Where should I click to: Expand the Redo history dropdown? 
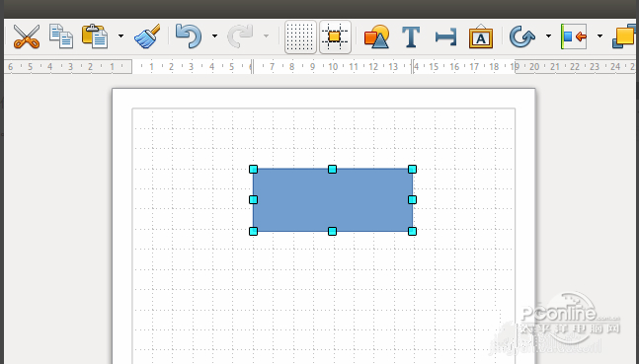click(266, 36)
